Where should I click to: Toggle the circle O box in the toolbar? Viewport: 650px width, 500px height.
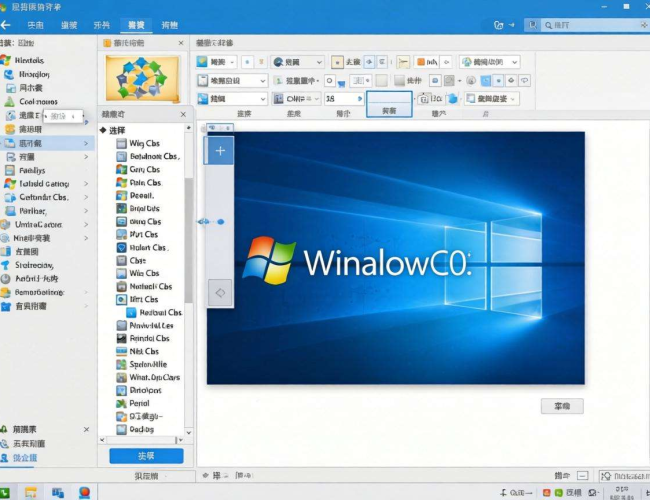pyautogui.click(x=330, y=80)
